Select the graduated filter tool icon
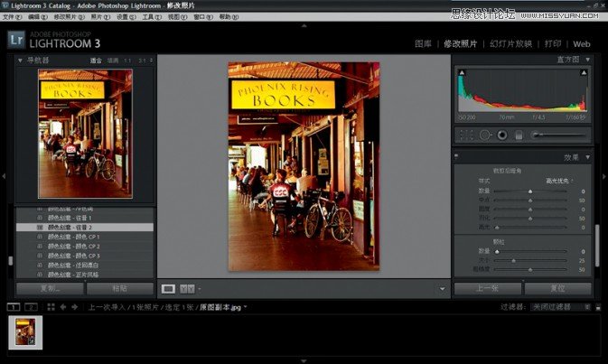608x364 pixels. coord(519,135)
